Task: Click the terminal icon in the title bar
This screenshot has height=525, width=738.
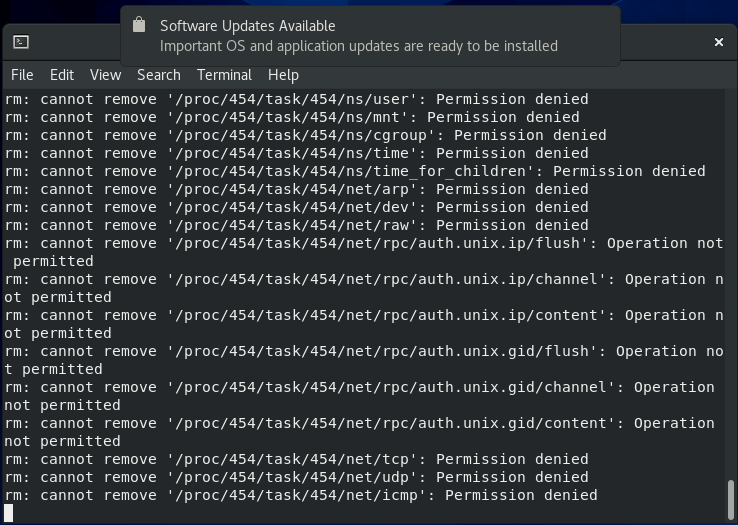Action: (x=21, y=42)
